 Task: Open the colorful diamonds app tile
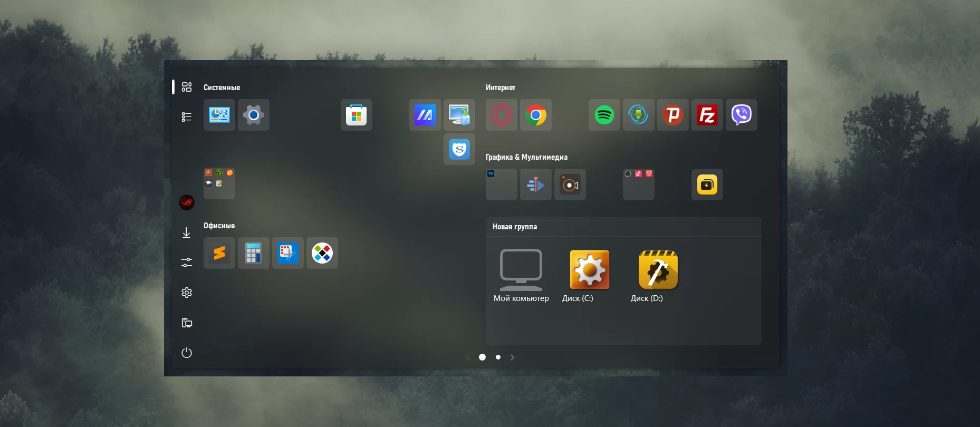pos(322,253)
